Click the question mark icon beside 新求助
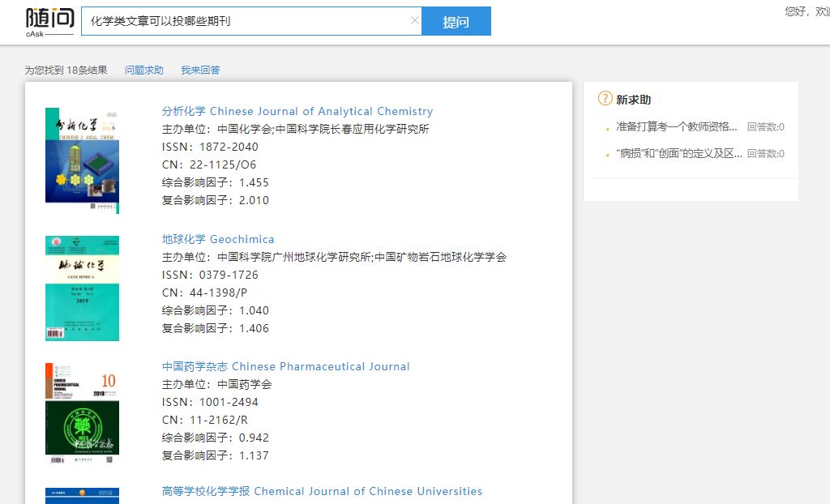 [x=605, y=99]
